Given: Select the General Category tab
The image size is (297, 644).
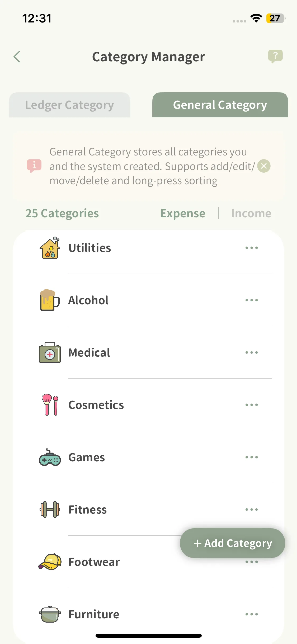Looking at the screenshot, I should 220,105.
